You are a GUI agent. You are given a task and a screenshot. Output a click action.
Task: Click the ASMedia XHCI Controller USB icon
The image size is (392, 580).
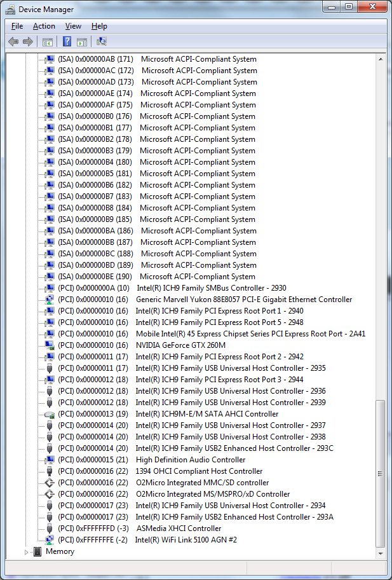50,528
